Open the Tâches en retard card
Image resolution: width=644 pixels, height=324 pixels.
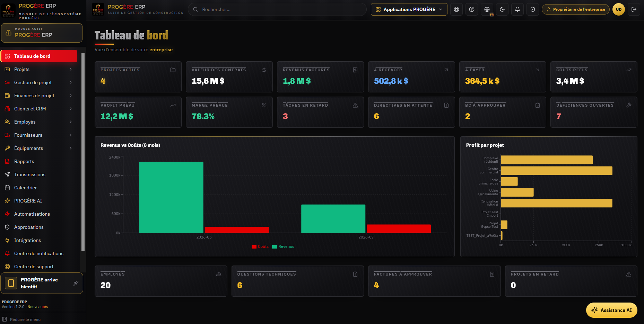[x=320, y=112]
